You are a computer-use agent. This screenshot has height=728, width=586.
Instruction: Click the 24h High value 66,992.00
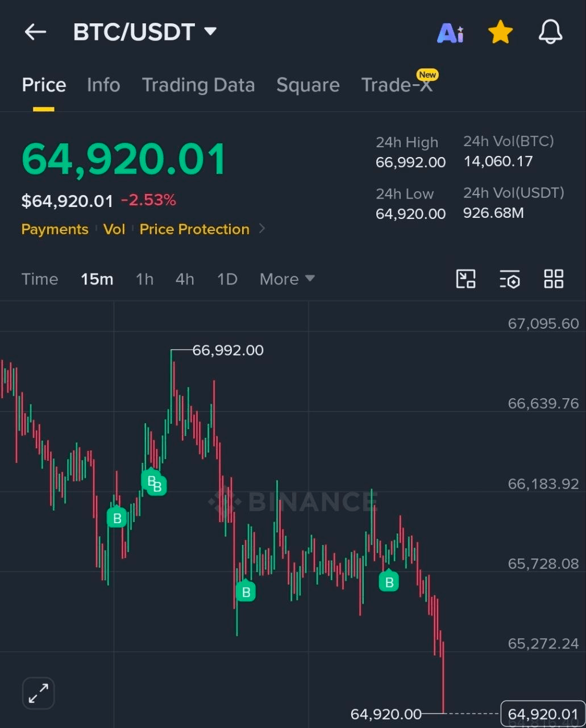pos(410,163)
